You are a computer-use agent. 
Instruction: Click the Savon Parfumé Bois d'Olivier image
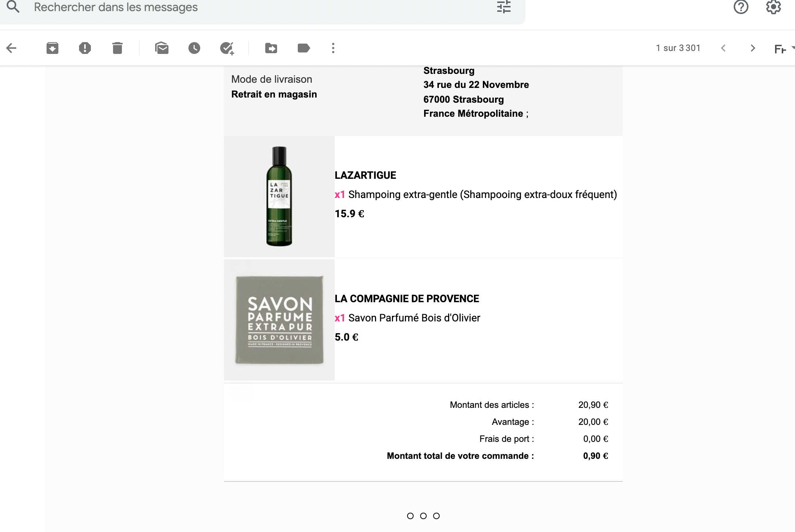click(x=279, y=320)
